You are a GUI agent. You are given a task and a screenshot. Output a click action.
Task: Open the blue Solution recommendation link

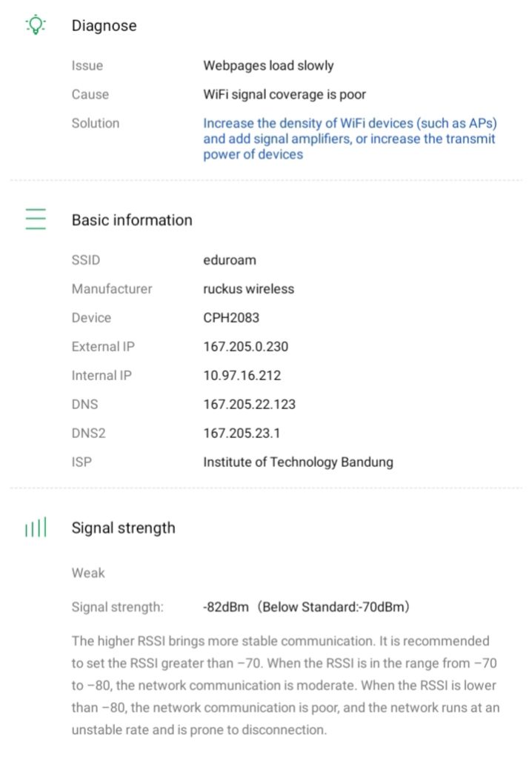coord(349,139)
